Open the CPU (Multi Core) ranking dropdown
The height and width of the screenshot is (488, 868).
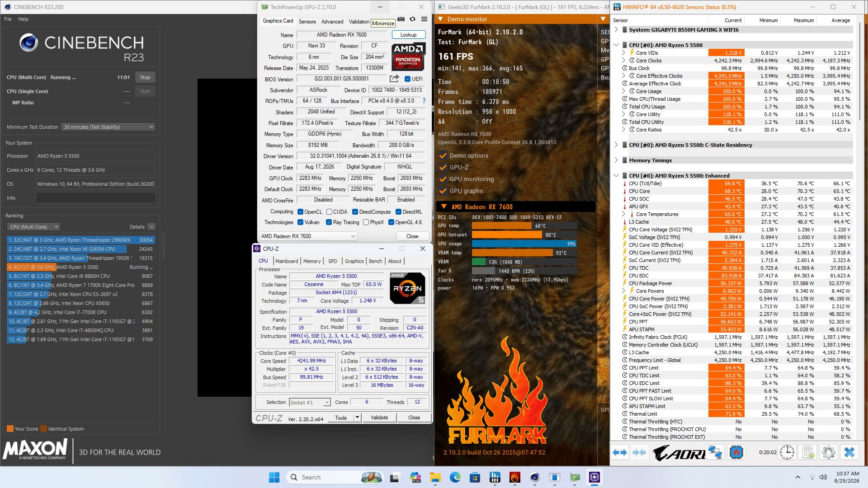34,227
